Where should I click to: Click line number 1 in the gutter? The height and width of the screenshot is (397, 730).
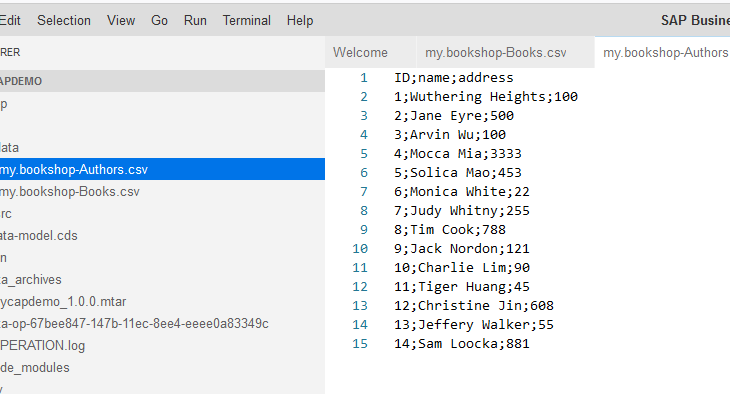tap(364, 78)
